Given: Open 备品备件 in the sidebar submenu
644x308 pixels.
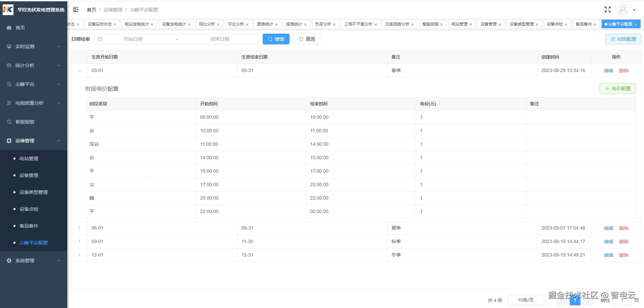Looking at the screenshot, I should (x=29, y=226).
